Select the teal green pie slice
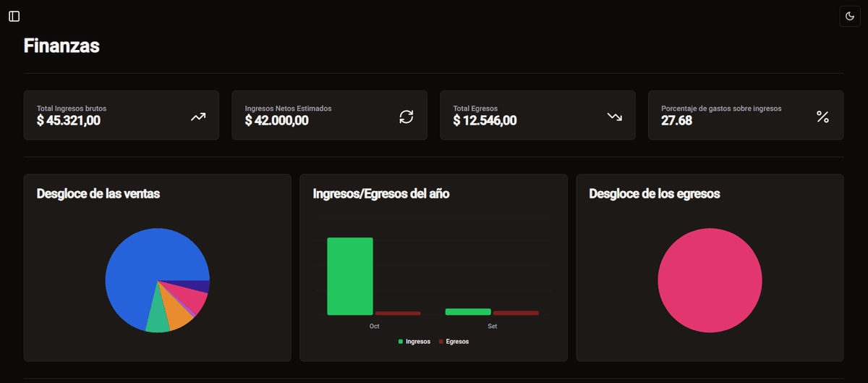This screenshot has width=868, height=383. (x=157, y=319)
